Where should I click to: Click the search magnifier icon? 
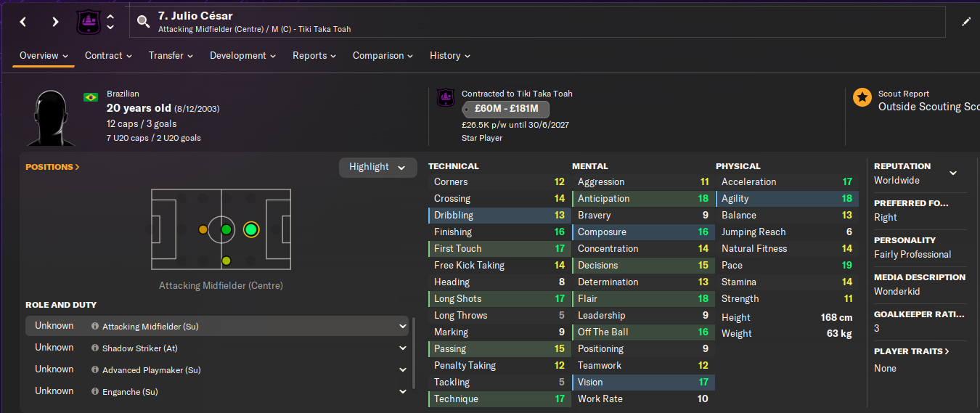click(x=144, y=22)
